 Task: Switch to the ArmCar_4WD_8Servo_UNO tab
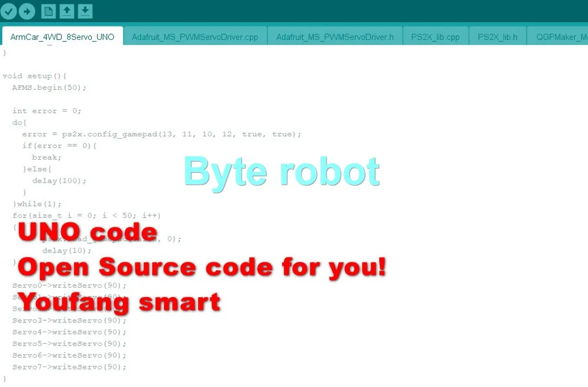click(62, 37)
